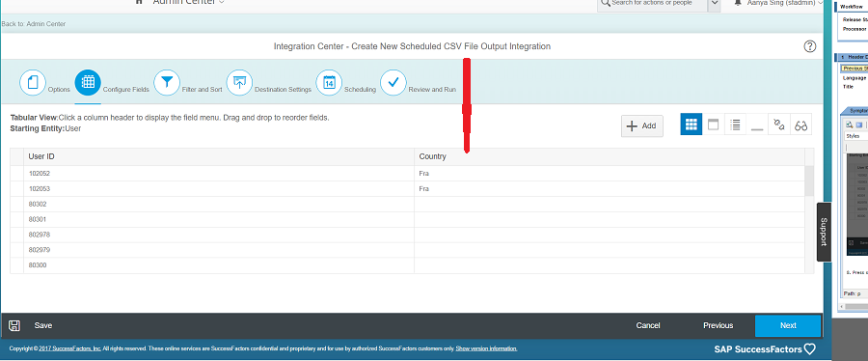Open the Destination Settings step icon
This screenshot has width=868, height=361.
tap(239, 82)
